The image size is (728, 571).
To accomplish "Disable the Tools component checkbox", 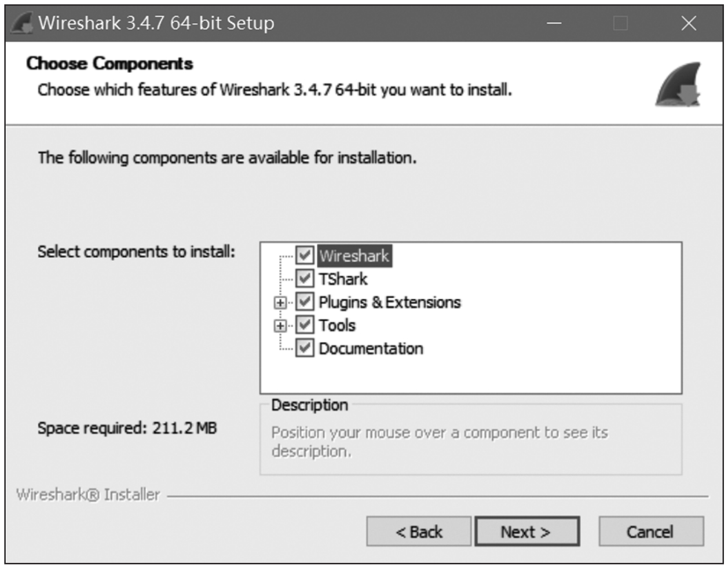I will click(305, 325).
